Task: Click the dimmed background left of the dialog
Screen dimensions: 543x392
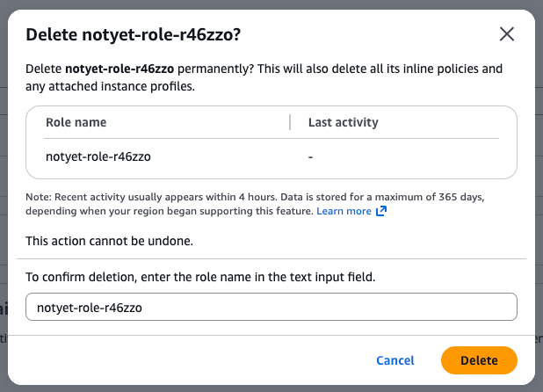Action: (x=4, y=220)
